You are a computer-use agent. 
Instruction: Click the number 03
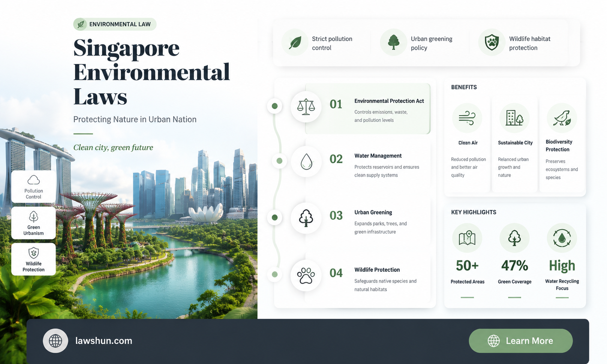click(x=336, y=216)
